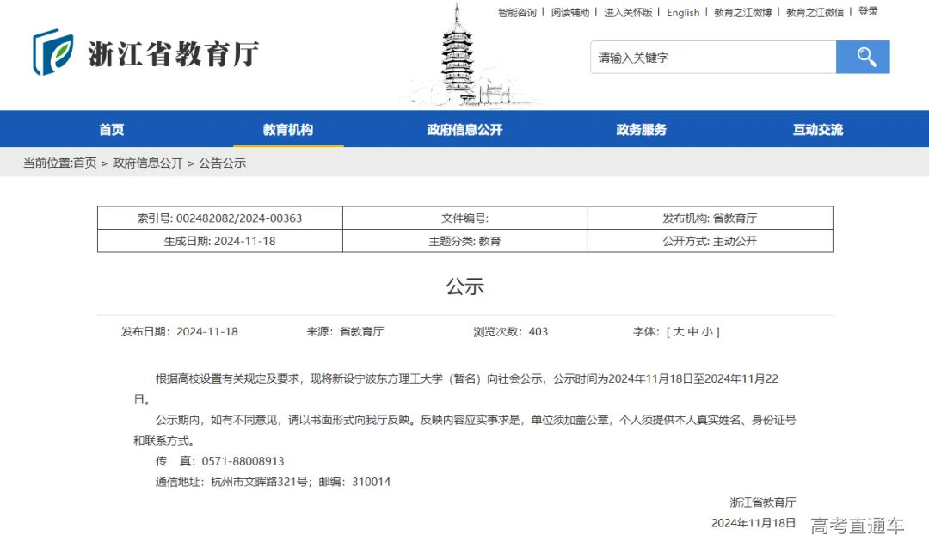929x560 pixels.
Task: Select 小 to shrink font size
Action: (710, 331)
